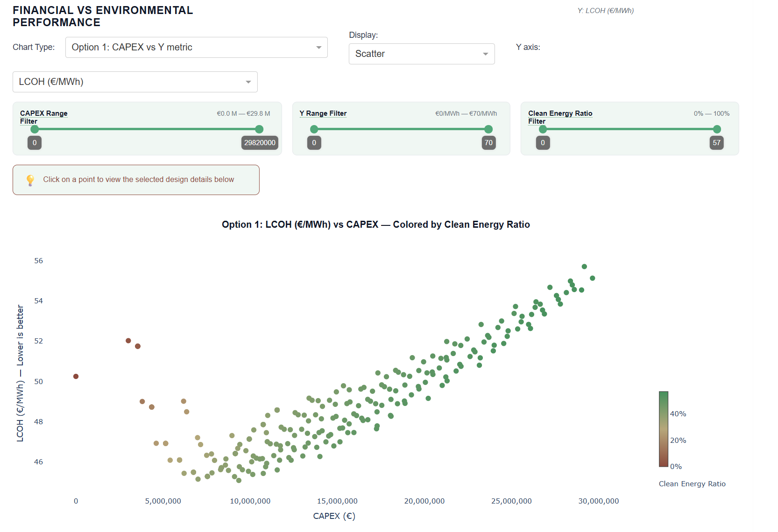Viewport: 778px width, 532px height.
Task: Open the Display dropdown showing Scatter
Action: tap(421, 54)
